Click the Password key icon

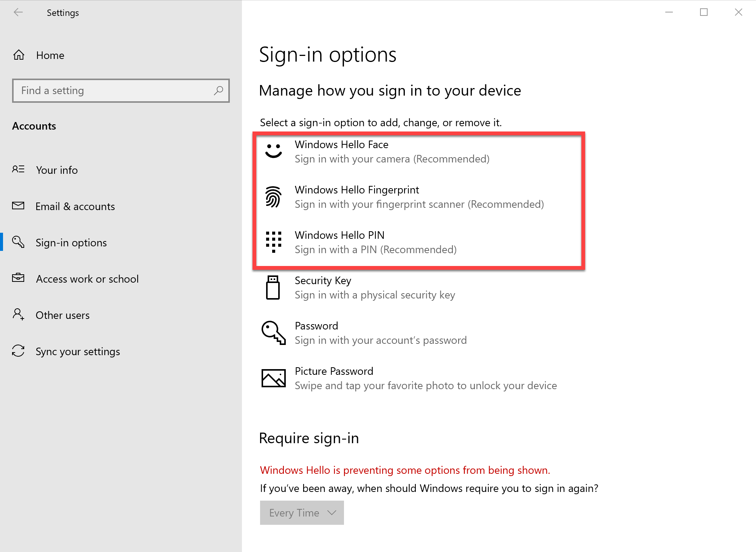click(x=273, y=332)
